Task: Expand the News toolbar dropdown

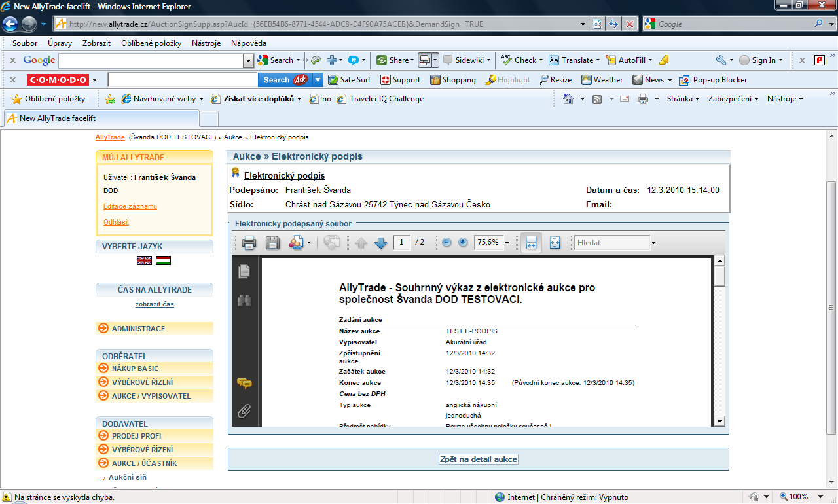Action: (670, 80)
